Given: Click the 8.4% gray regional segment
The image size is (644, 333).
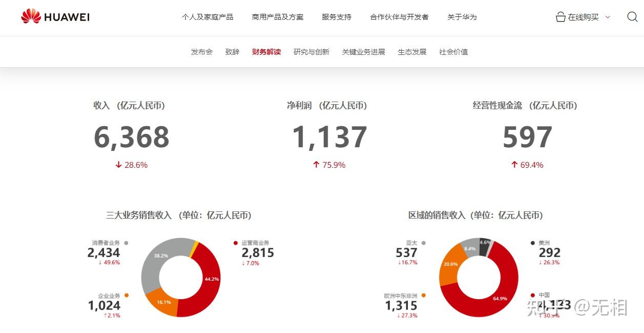Looking at the screenshot, I should pyautogui.click(x=469, y=248).
